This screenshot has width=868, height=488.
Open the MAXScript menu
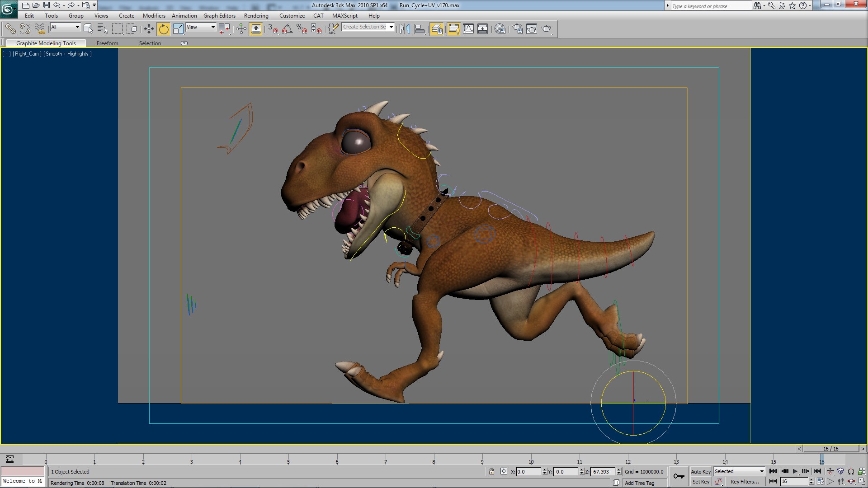tap(344, 15)
